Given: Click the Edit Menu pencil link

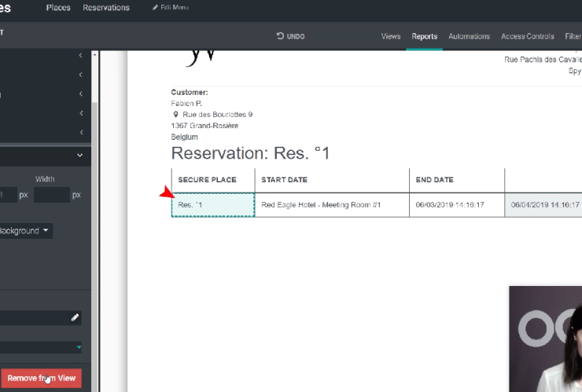Looking at the screenshot, I should click(171, 7).
